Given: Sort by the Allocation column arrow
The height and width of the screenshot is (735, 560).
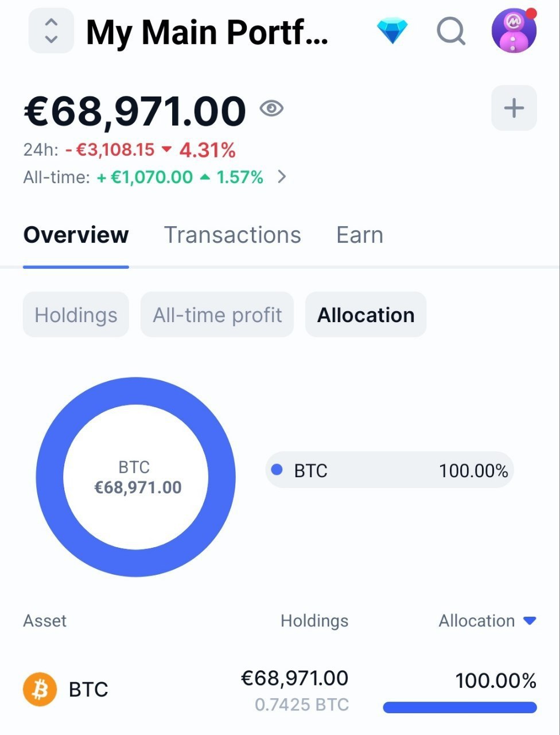Looking at the screenshot, I should click(x=530, y=621).
